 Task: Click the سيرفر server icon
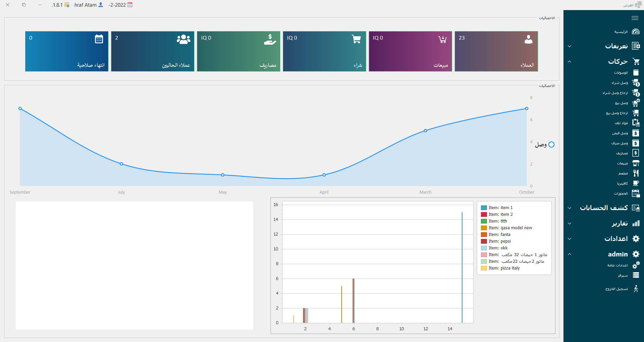click(636, 275)
